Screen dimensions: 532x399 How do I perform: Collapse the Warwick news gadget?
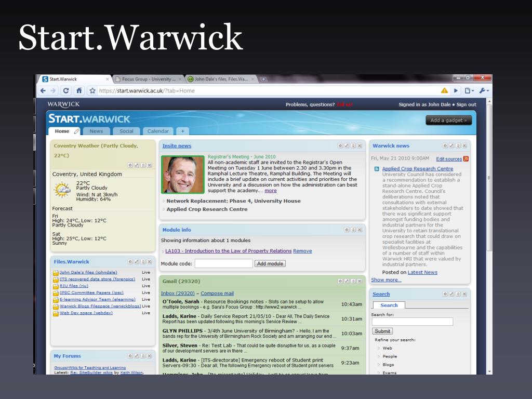(458, 145)
